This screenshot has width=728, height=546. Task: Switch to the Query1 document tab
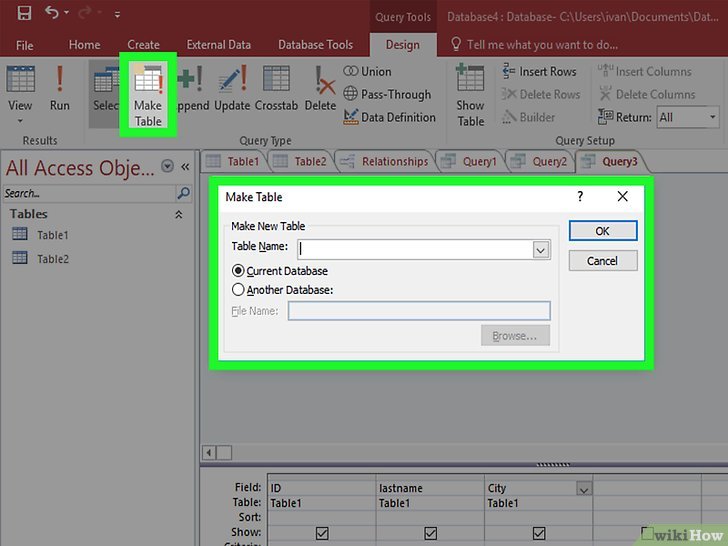coord(469,161)
